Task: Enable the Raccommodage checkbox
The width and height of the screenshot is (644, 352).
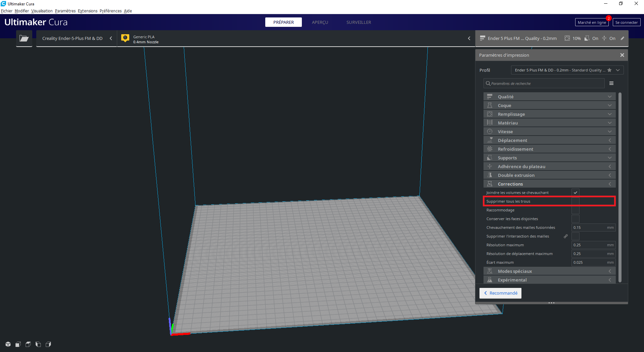Action: pyautogui.click(x=576, y=210)
